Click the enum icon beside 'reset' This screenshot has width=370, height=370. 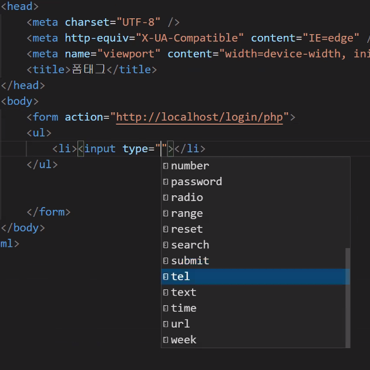166,229
